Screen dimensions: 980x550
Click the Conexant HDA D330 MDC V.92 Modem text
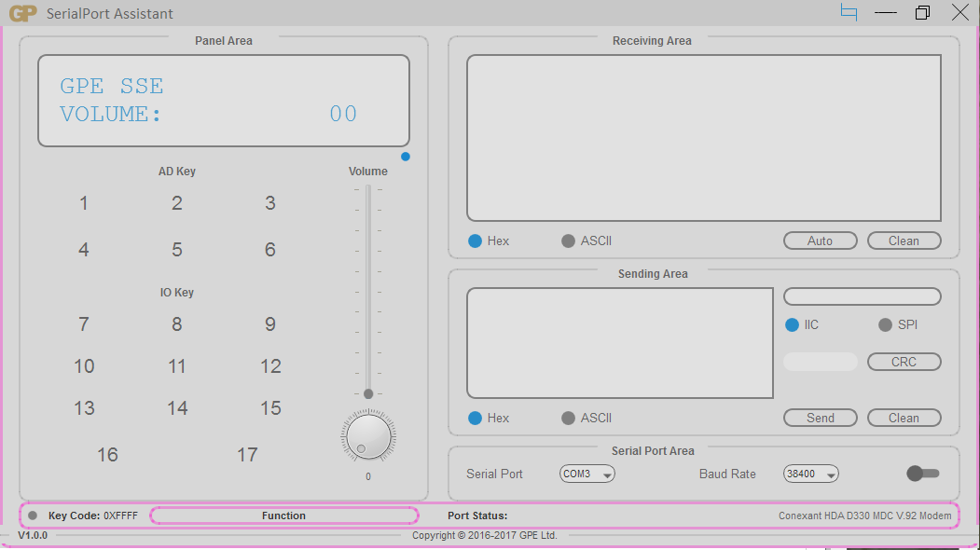(x=864, y=516)
